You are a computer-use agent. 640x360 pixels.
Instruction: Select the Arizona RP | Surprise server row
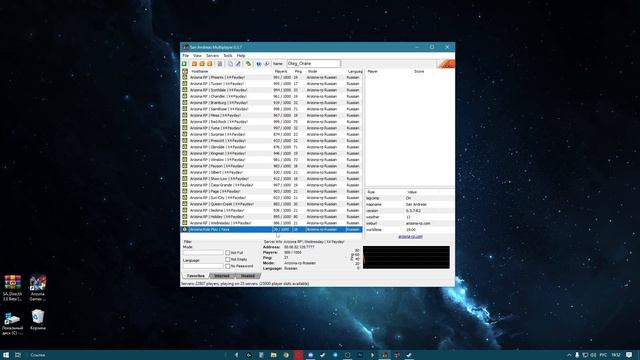271,134
